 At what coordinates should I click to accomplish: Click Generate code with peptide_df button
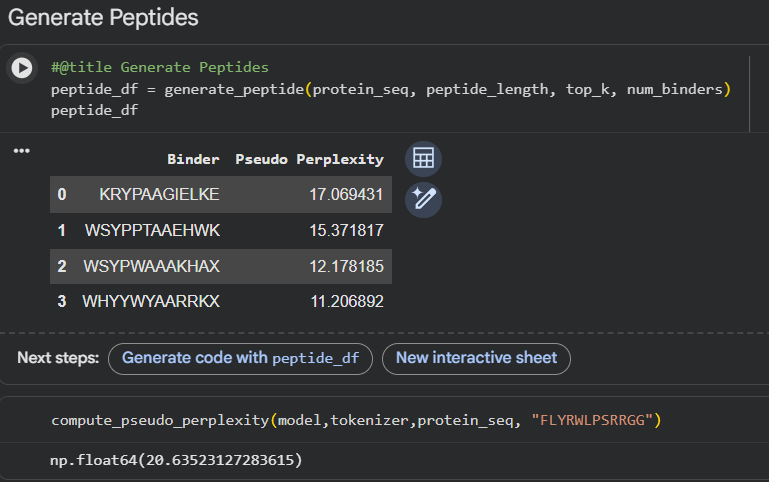coord(240,358)
